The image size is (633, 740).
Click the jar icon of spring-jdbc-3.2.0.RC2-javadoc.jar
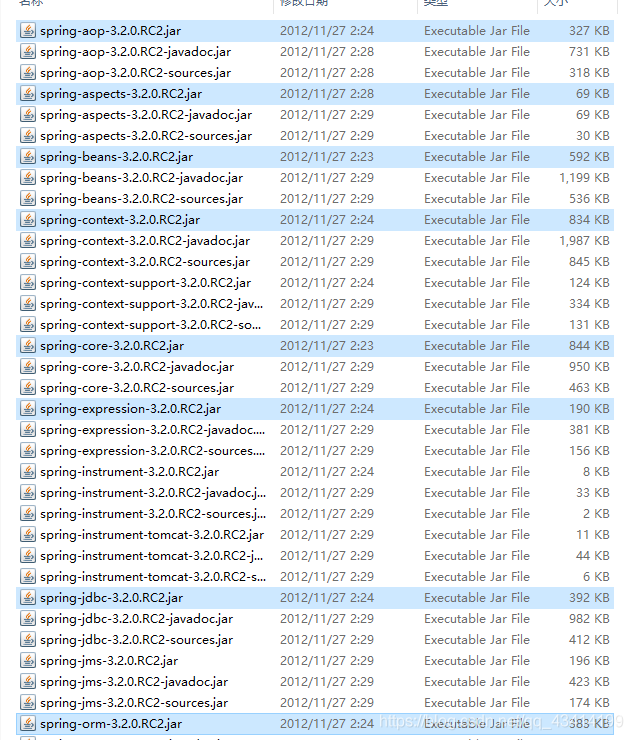tap(28, 619)
